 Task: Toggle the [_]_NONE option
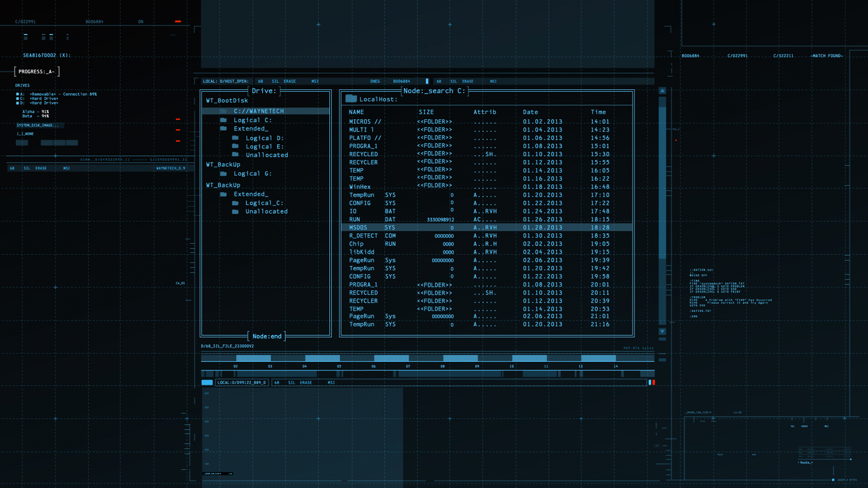(x=25, y=134)
